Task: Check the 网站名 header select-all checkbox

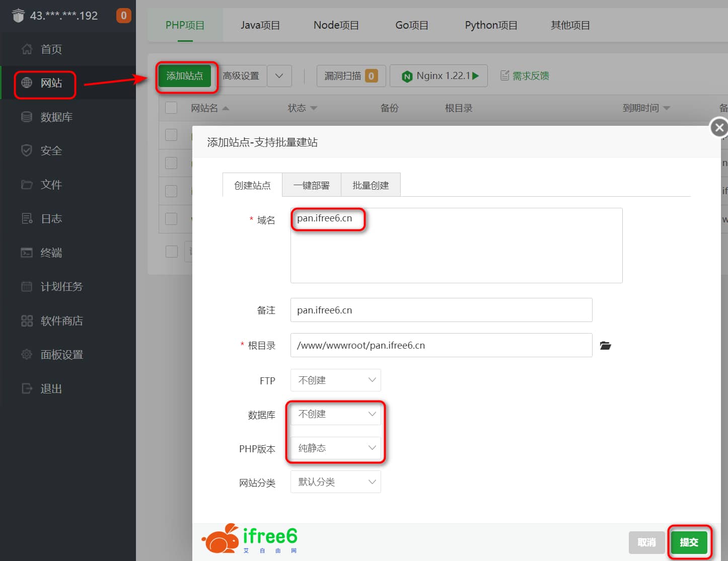Action: point(171,108)
